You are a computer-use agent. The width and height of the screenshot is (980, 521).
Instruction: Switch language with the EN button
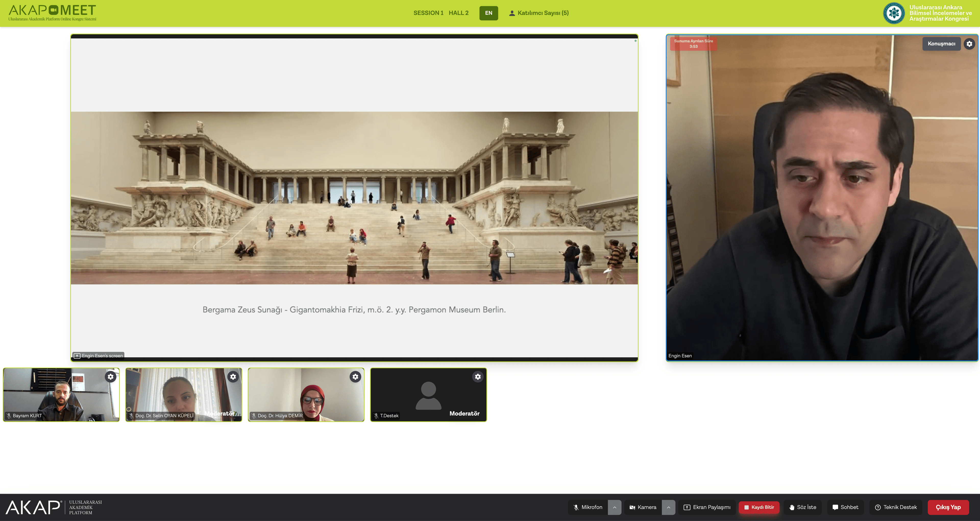click(x=488, y=13)
